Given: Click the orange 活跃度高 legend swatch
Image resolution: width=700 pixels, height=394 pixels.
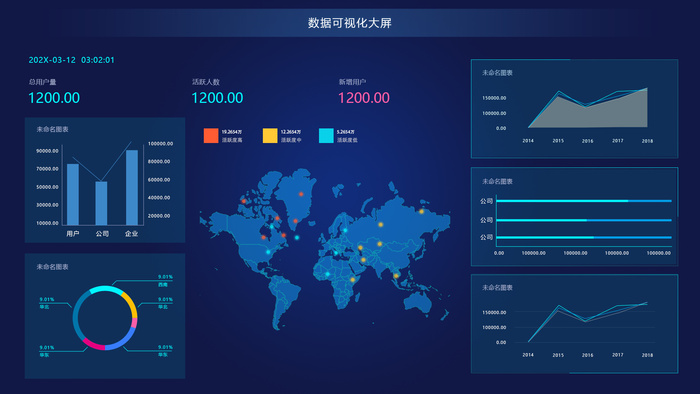Looking at the screenshot, I should [211, 136].
